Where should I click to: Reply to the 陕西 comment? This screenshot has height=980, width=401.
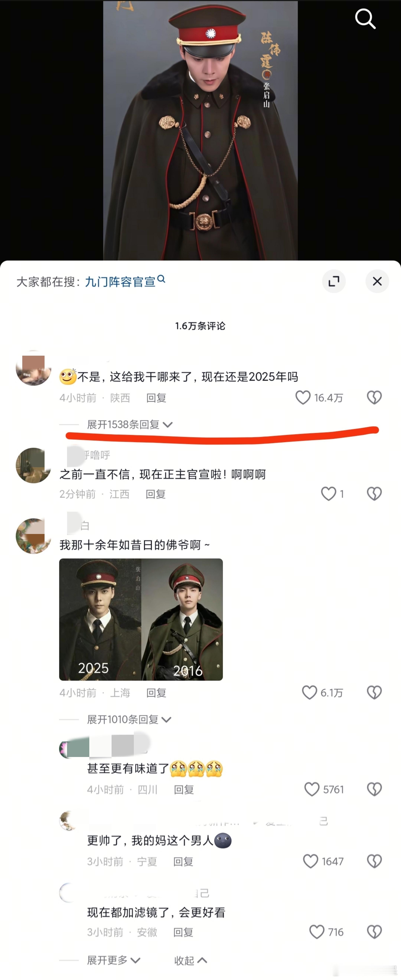coord(156,398)
